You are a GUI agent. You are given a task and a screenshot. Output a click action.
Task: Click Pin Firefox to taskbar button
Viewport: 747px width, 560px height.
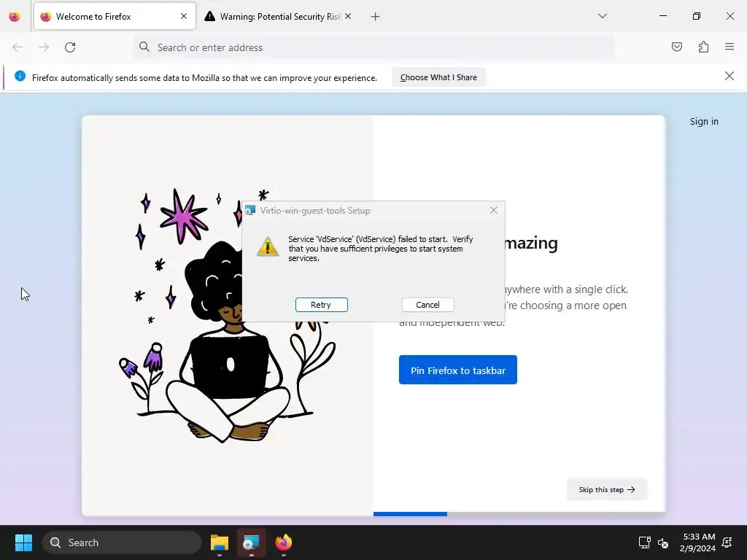click(458, 370)
